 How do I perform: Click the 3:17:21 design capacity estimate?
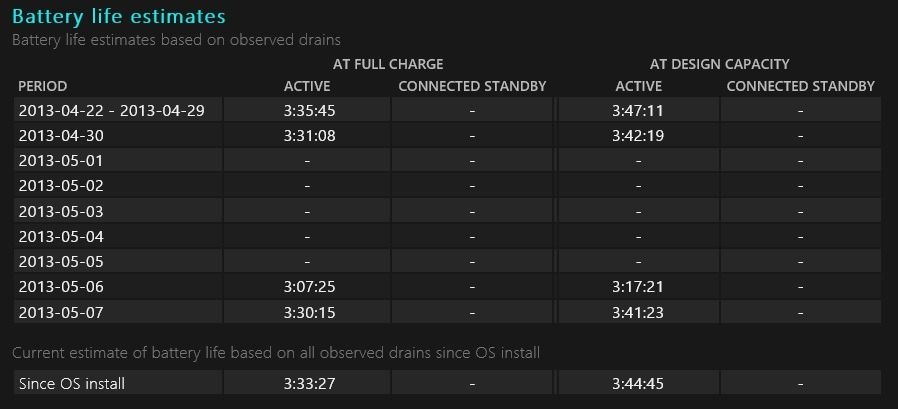click(x=637, y=286)
